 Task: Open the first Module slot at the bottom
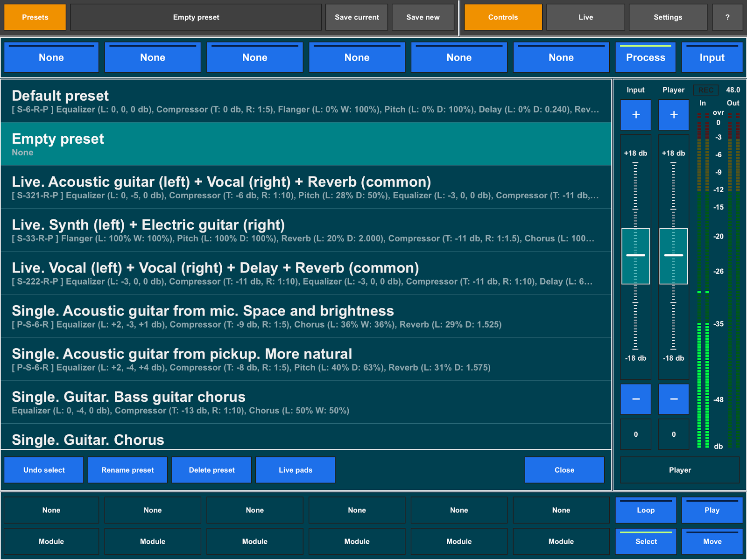[x=51, y=541]
